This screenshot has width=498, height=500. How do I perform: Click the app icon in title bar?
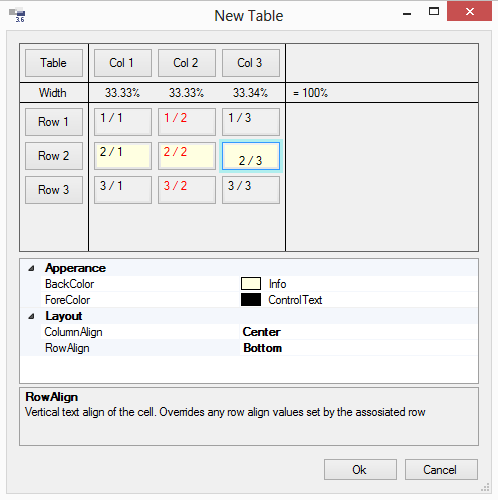[x=17, y=15]
